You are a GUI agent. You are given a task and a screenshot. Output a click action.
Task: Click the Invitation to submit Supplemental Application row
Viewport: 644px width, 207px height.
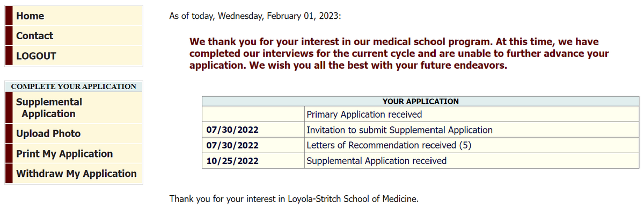coord(421,130)
